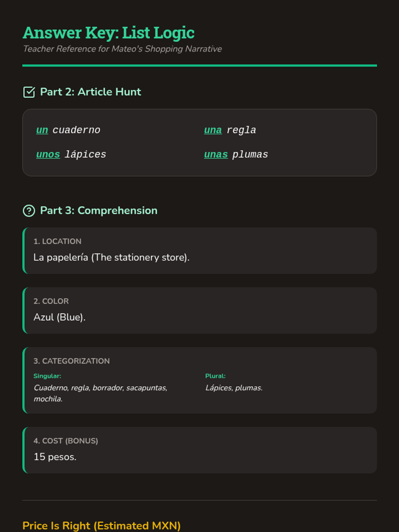Select the 1. Location answer card
Viewport: 399px width, 532px height.
[199, 251]
